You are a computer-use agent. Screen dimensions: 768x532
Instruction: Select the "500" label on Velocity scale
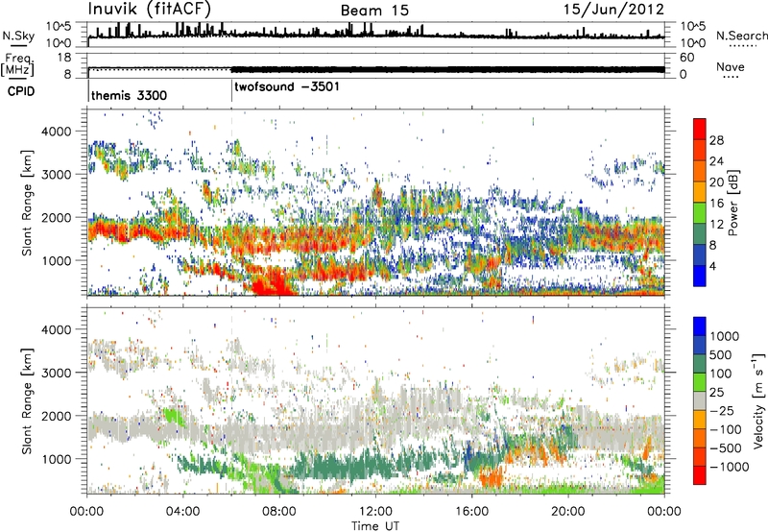(721, 354)
